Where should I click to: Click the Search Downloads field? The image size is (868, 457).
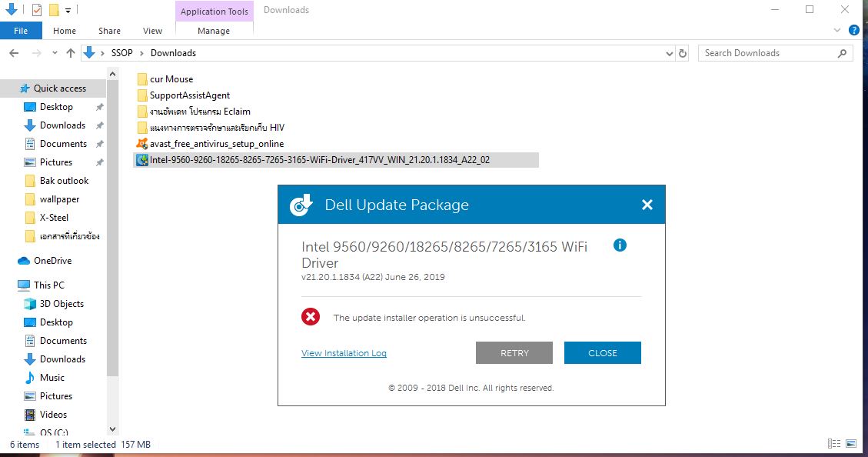click(775, 53)
